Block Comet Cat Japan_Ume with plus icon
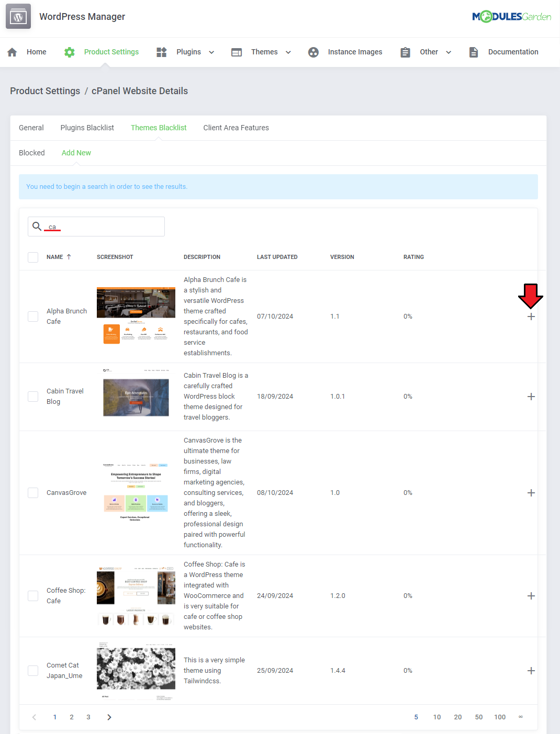560x734 pixels. coord(531,671)
